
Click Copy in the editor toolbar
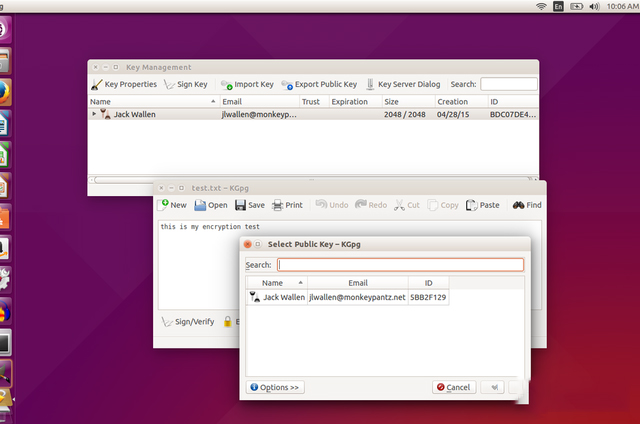click(x=443, y=205)
